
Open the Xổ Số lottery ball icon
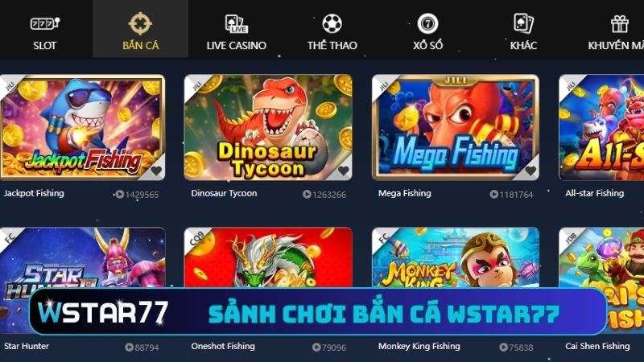[x=427, y=23]
